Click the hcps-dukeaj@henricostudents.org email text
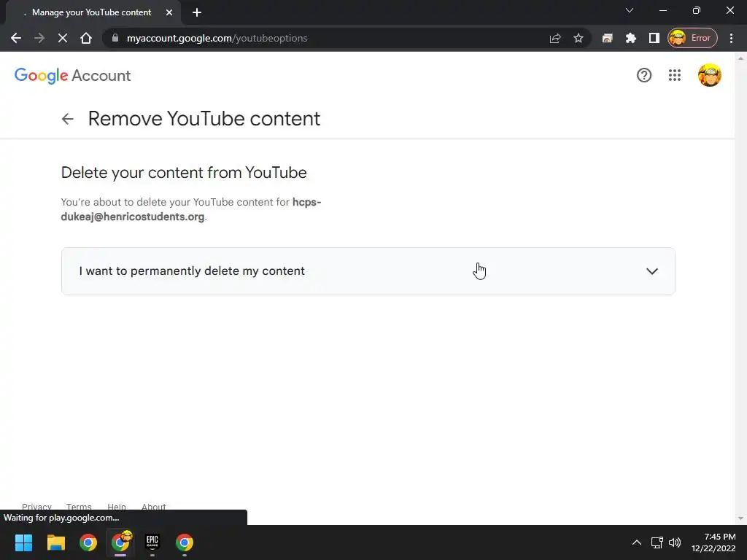The width and height of the screenshot is (747, 560). [191, 209]
